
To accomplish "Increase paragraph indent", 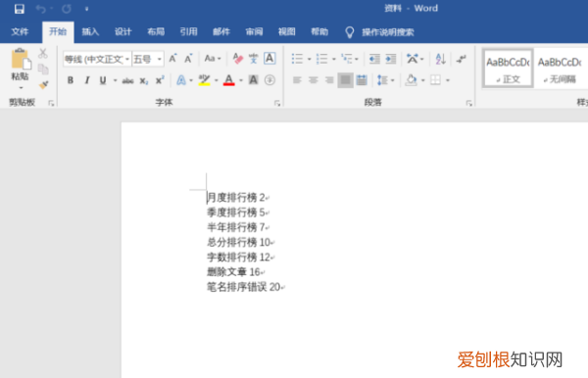I will click(391, 59).
